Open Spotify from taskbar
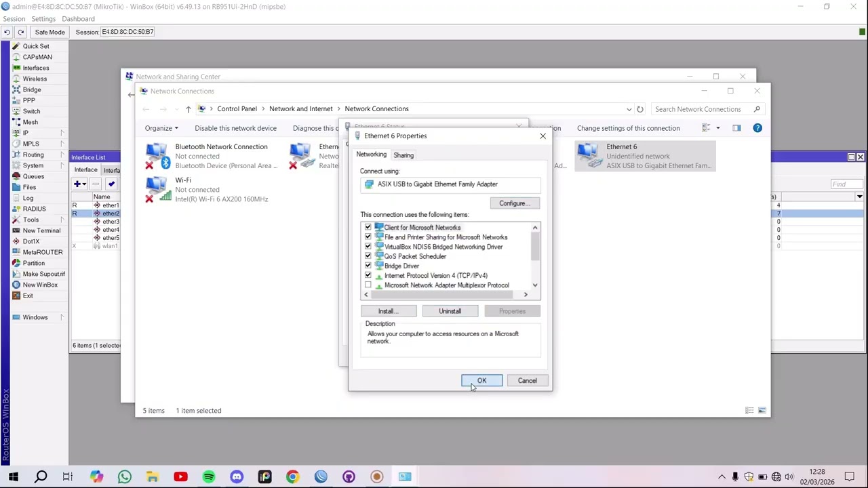 [208, 477]
